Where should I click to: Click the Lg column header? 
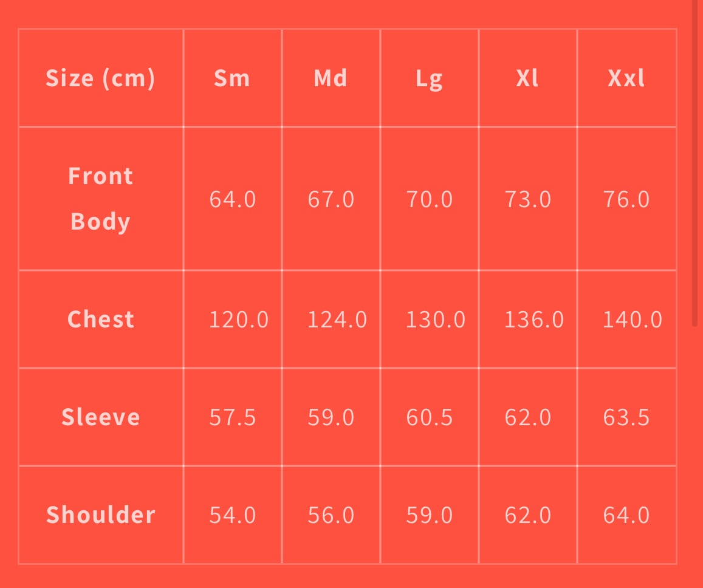[429, 78]
